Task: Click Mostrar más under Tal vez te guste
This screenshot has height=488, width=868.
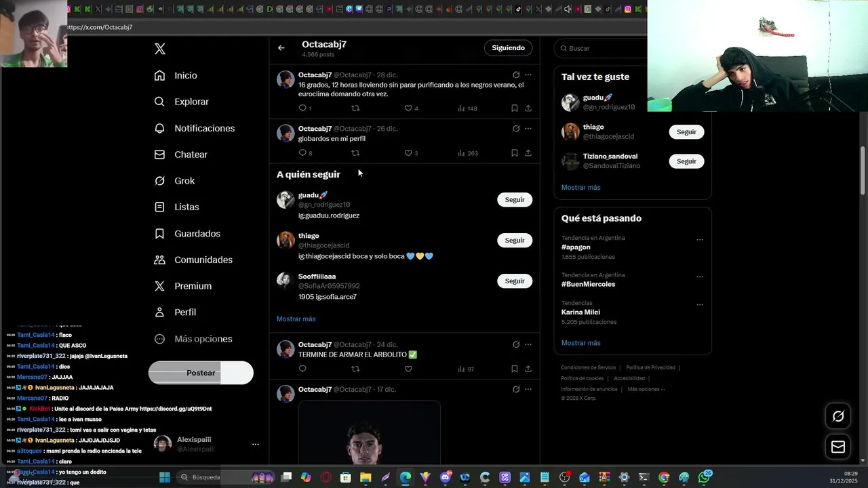Action: coord(580,188)
